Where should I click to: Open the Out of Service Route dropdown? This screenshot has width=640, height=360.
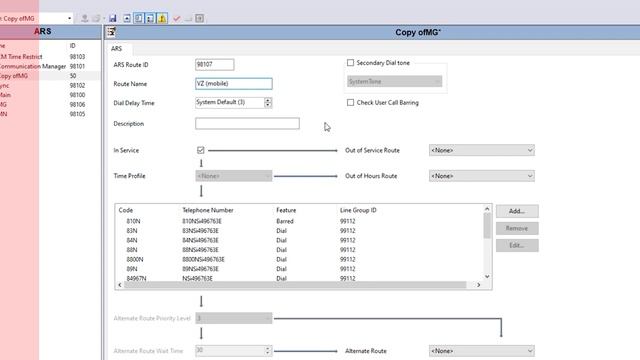click(482, 150)
